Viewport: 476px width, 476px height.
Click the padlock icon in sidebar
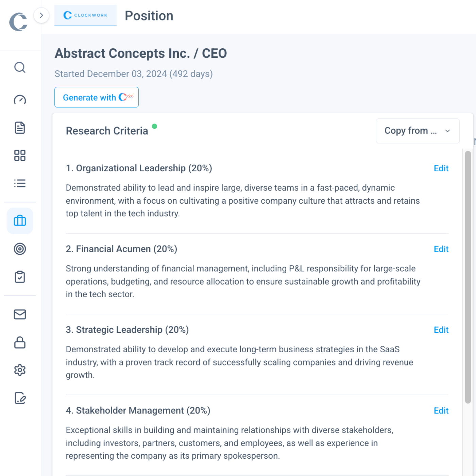pyautogui.click(x=20, y=342)
